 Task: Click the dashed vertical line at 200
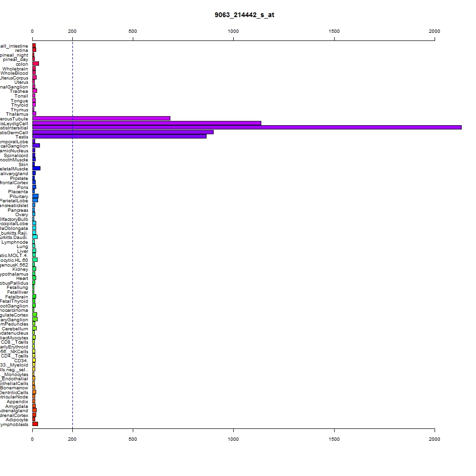72,234
